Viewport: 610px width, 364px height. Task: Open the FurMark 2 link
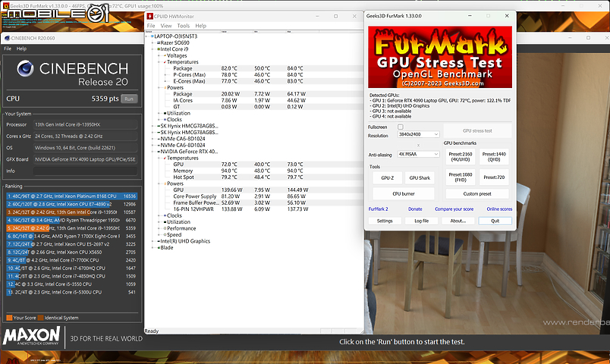(x=378, y=209)
